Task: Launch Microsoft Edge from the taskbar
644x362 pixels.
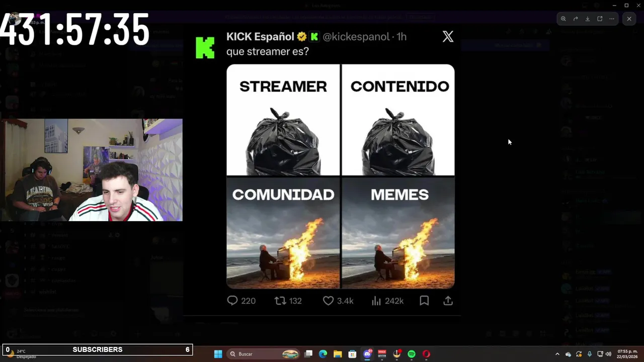Action: (x=323, y=354)
